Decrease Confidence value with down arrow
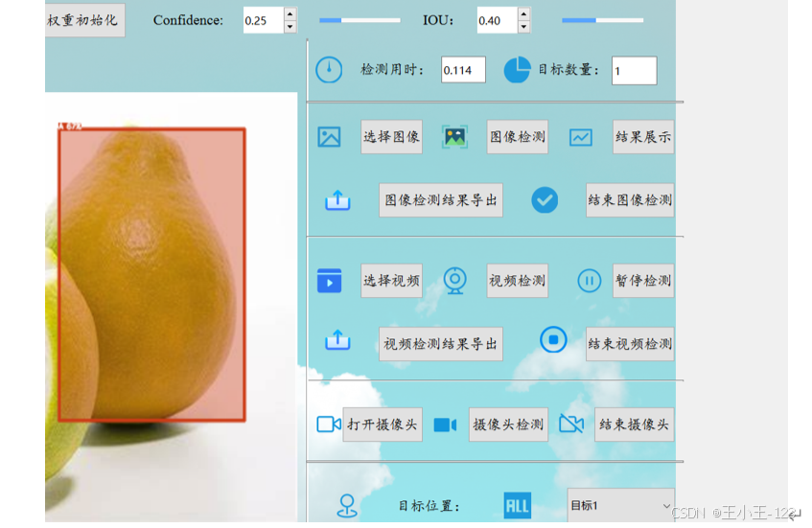The width and height of the screenshot is (812, 528). point(290,27)
